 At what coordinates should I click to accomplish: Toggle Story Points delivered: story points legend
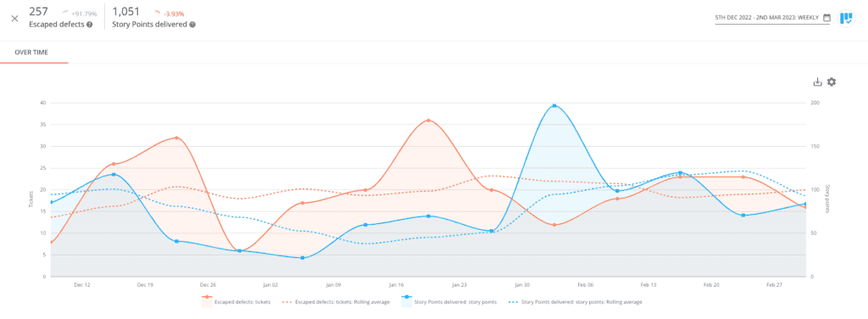coord(449,302)
